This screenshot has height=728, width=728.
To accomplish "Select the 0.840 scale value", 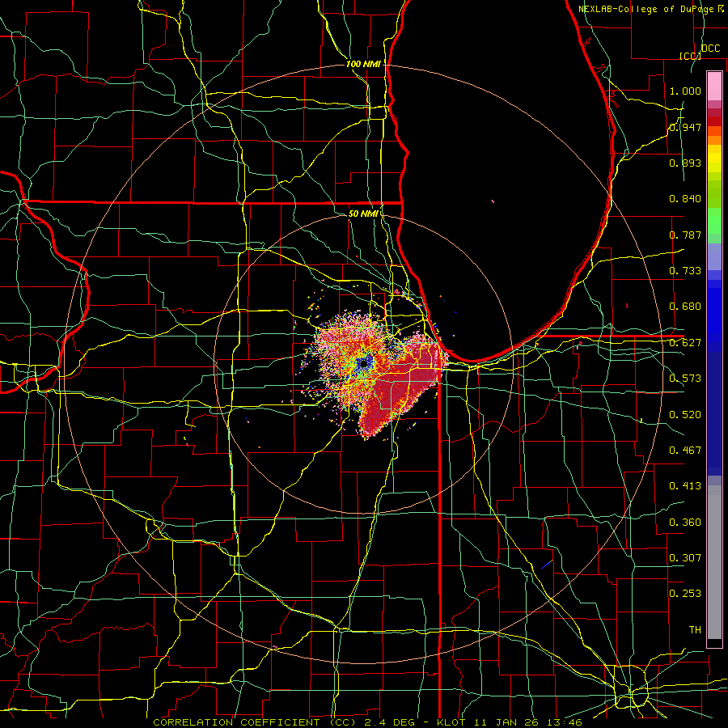I will click(x=685, y=199).
